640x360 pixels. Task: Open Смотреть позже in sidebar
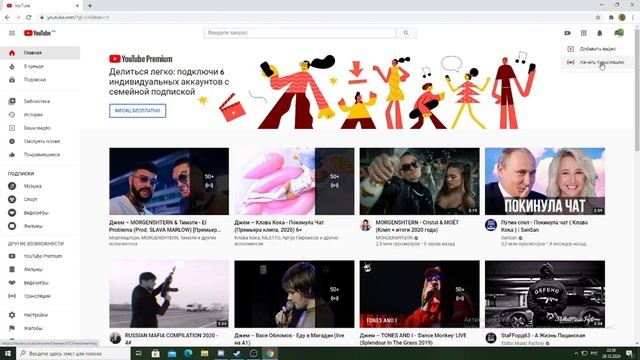(x=40, y=141)
